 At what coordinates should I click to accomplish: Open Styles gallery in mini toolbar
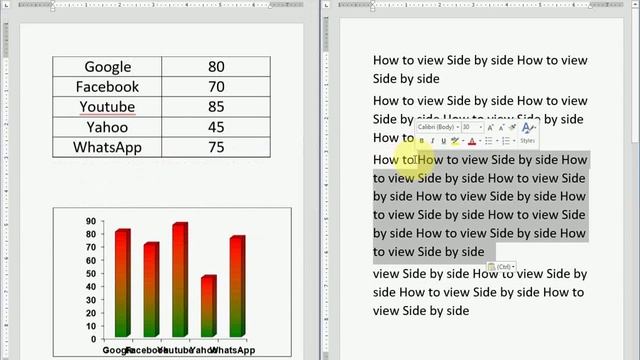[x=528, y=133]
